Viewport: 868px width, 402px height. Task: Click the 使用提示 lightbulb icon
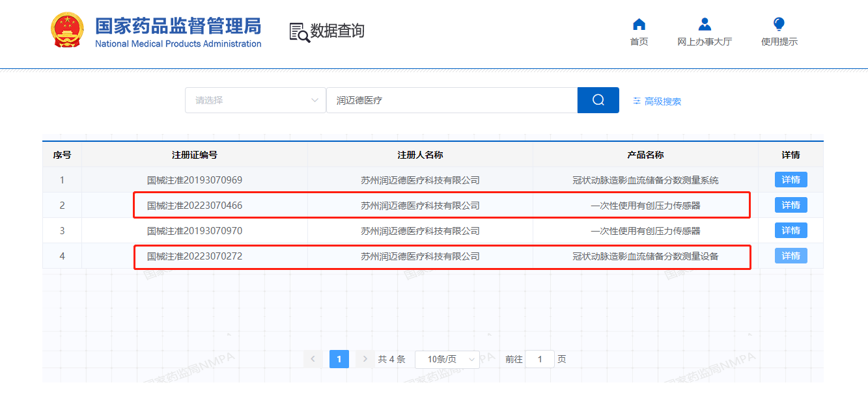(779, 24)
